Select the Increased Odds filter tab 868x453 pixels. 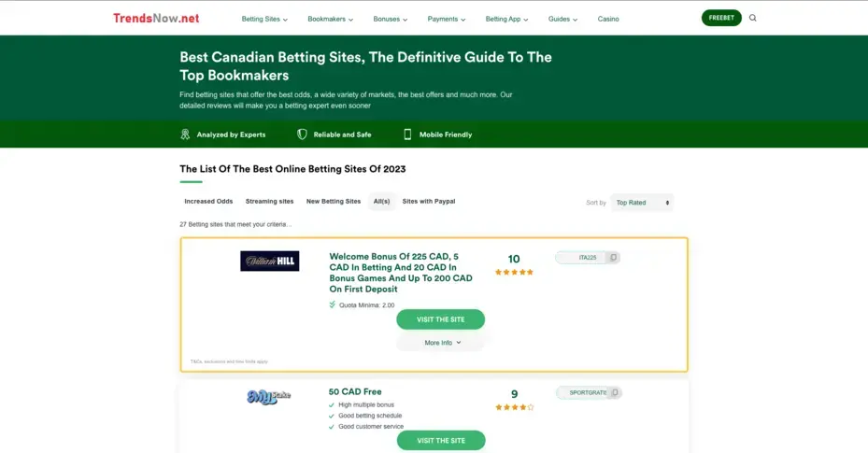(208, 202)
